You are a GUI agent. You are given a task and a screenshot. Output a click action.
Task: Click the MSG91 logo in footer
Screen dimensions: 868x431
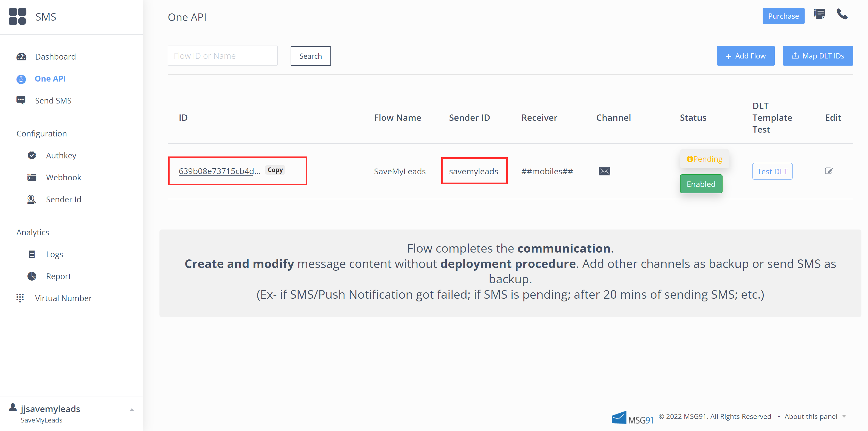coord(632,417)
